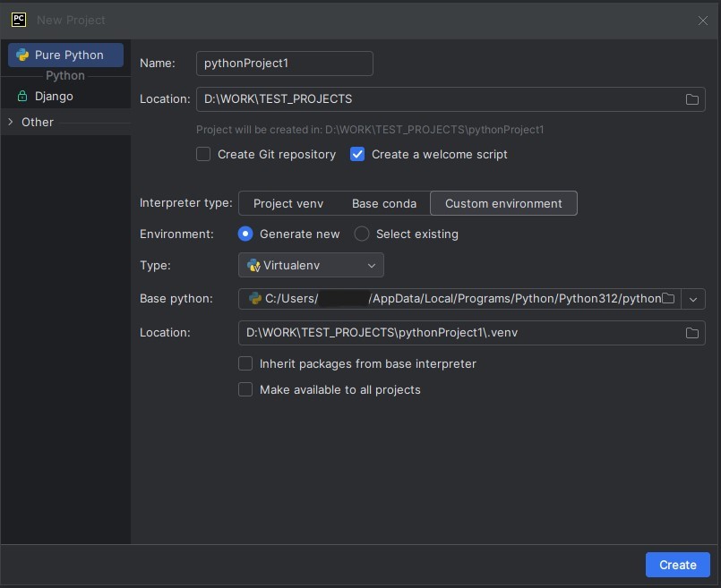721x588 pixels.
Task: Expand the Other project category
Action: [11, 122]
